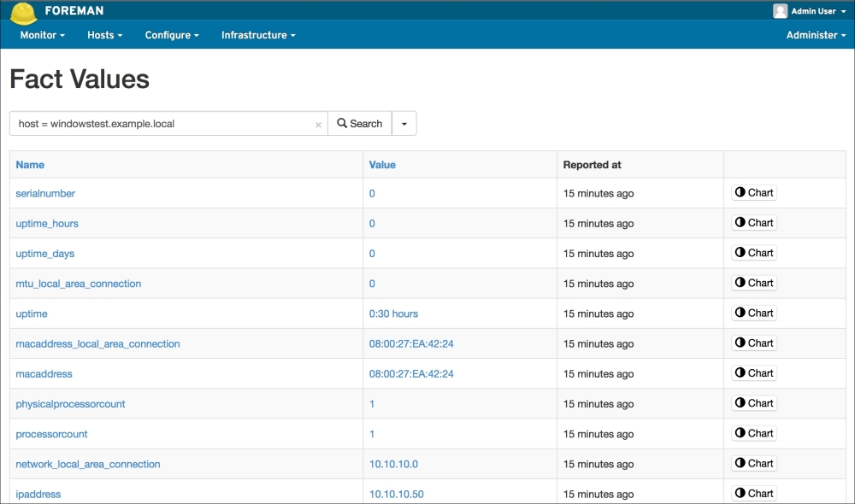Open Chart for the ipaddress fact
This screenshot has width=855, height=504.
point(754,493)
